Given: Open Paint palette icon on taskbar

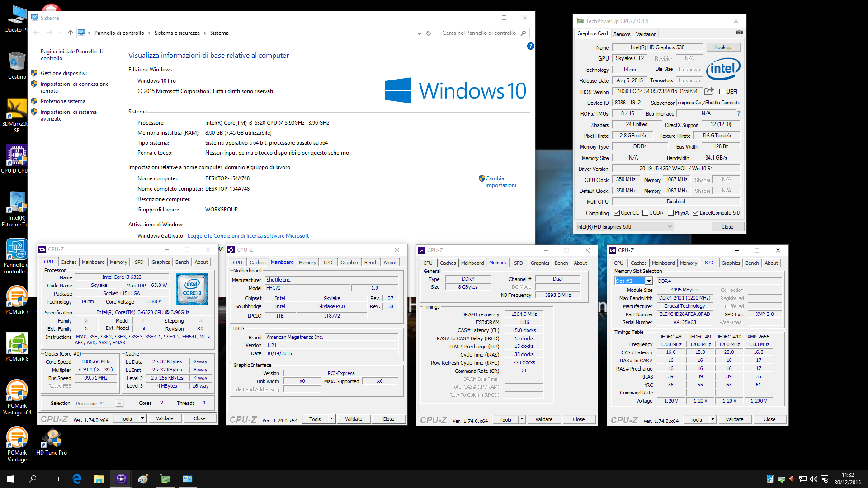Looking at the screenshot, I should click(143, 479).
